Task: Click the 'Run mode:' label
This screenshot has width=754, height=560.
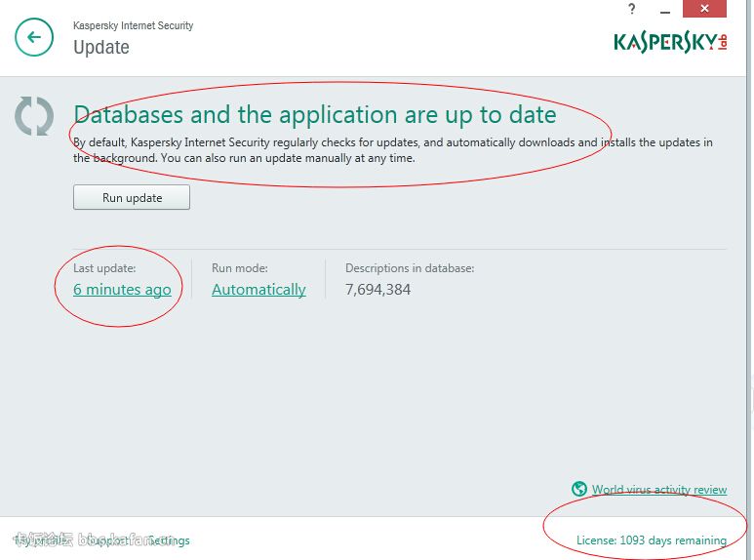Action: click(x=240, y=268)
